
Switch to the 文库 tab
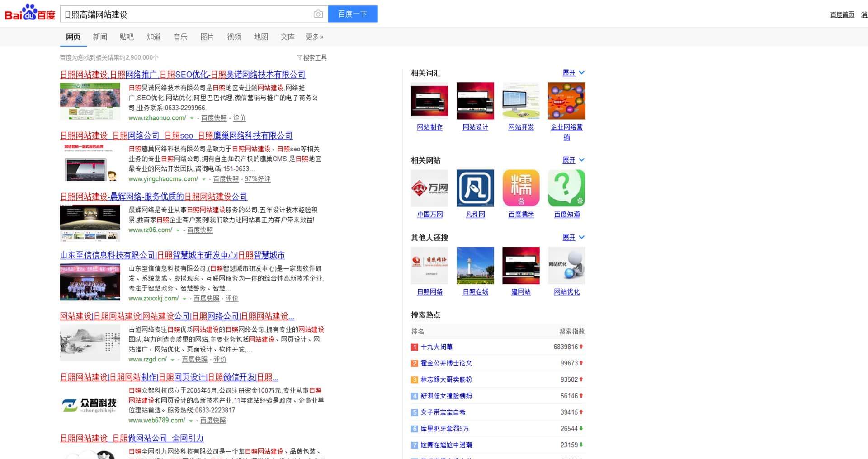coord(288,37)
